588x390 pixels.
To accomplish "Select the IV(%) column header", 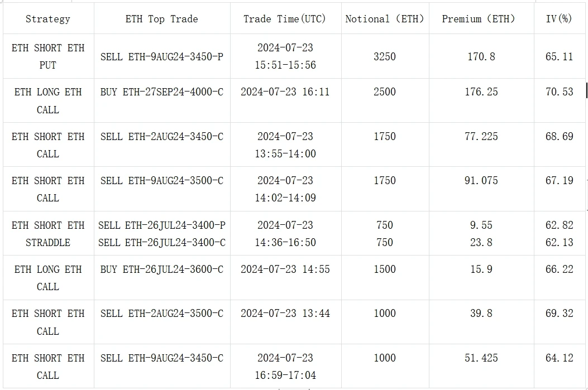I will (x=559, y=19).
